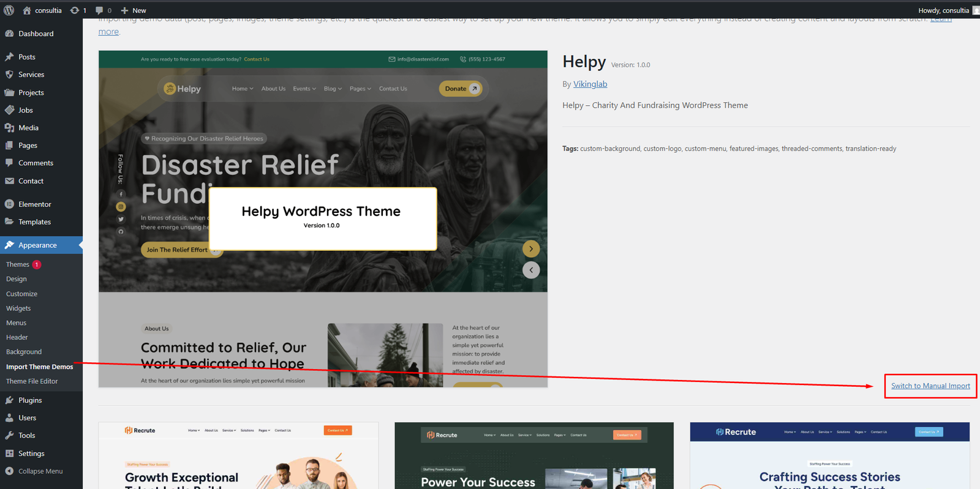Open Import Theme Demos submenu item
980x489 pixels.
[x=39, y=367]
